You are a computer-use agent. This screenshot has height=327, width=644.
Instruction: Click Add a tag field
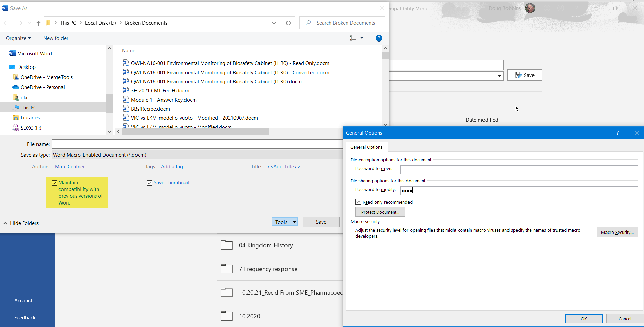[x=172, y=167]
